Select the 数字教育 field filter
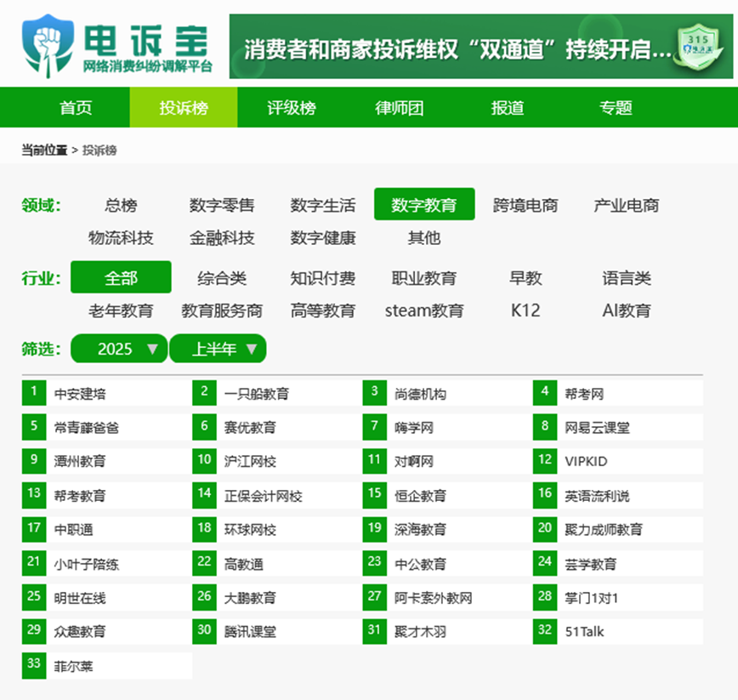 [x=424, y=204]
